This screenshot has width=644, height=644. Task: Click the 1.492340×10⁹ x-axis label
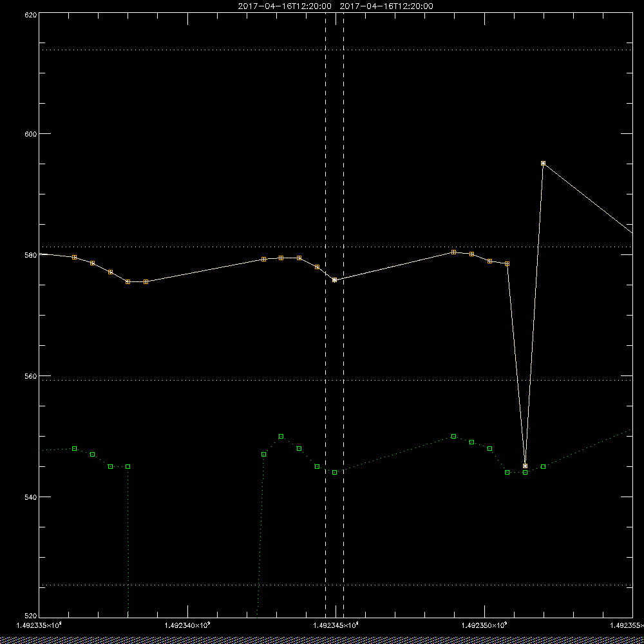click(x=187, y=625)
